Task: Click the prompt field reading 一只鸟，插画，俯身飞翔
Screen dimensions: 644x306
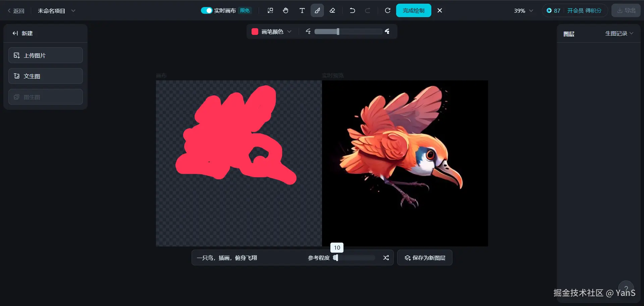Action: point(227,258)
